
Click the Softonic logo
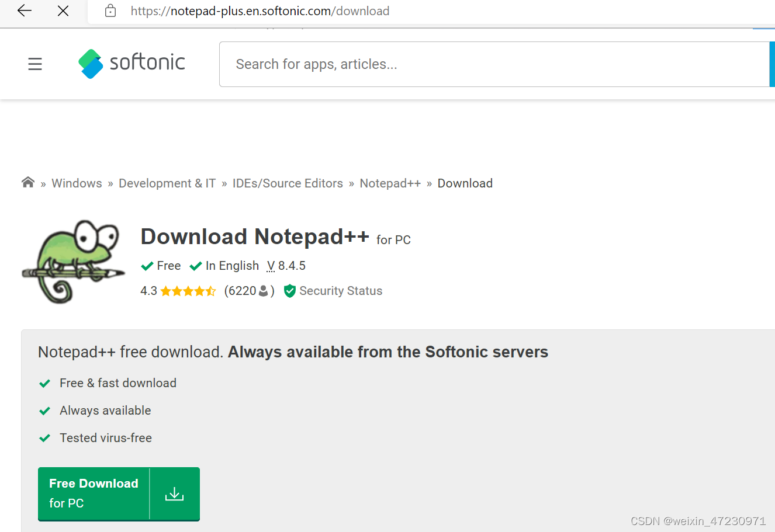[x=131, y=63]
